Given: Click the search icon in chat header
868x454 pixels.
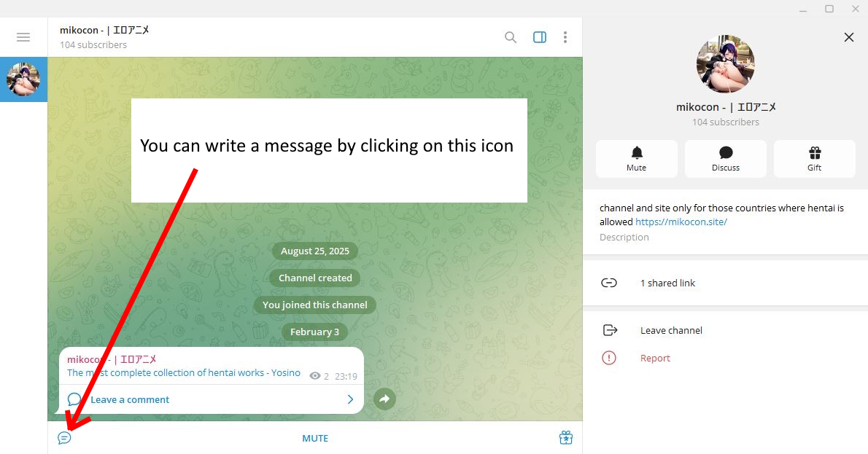Looking at the screenshot, I should (x=511, y=37).
